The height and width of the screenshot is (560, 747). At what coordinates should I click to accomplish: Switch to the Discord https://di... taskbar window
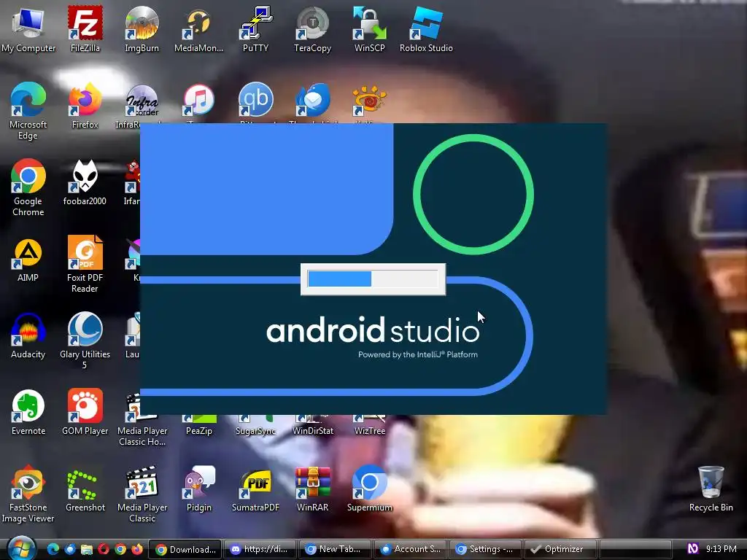pyautogui.click(x=260, y=549)
